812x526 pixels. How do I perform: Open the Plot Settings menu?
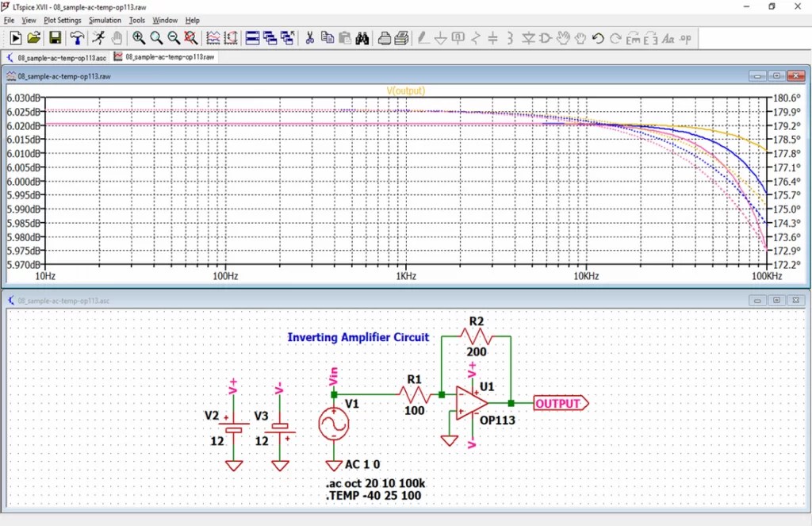click(x=63, y=20)
